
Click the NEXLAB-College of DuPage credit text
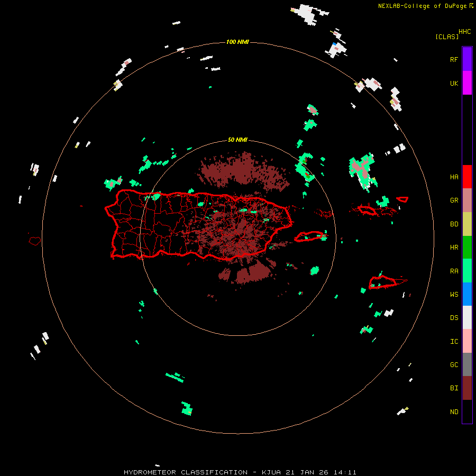pos(422,6)
